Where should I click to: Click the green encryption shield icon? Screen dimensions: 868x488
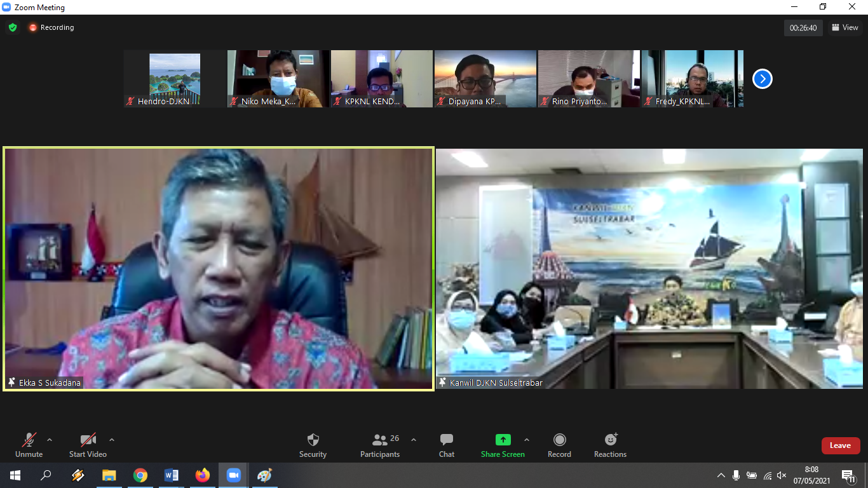[13, 27]
